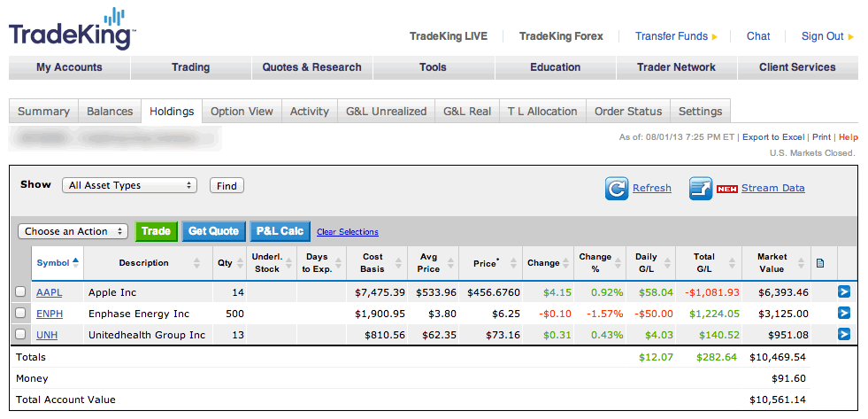
Task: Click the TradeKing logo
Action: 72,29
